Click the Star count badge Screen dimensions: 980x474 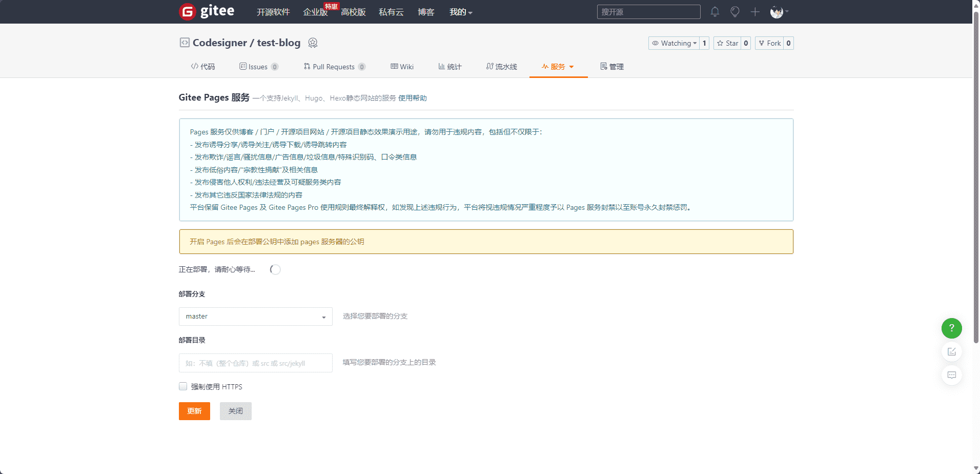tap(746, 43)
